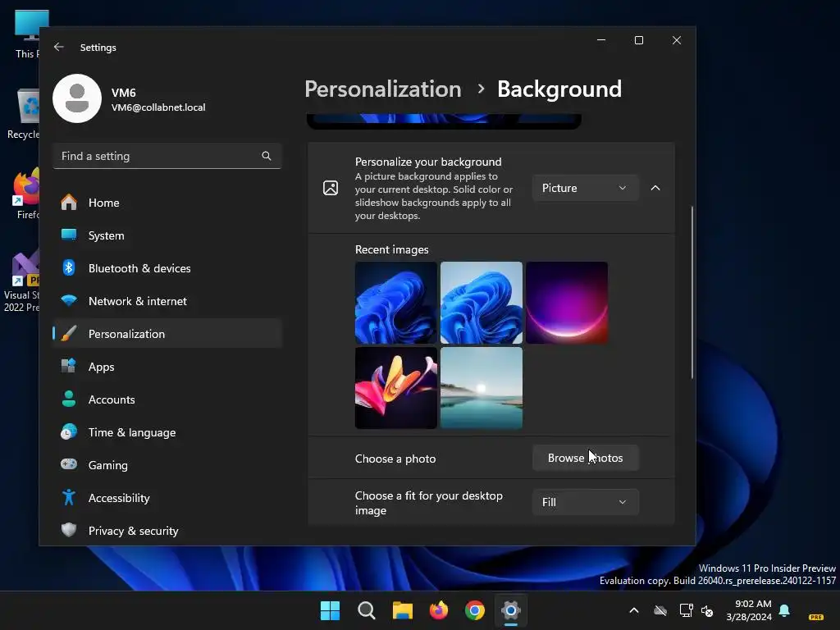Go to Privacy & security text label
Viewport: 840px width, 630px height.
tap(134, 531)
